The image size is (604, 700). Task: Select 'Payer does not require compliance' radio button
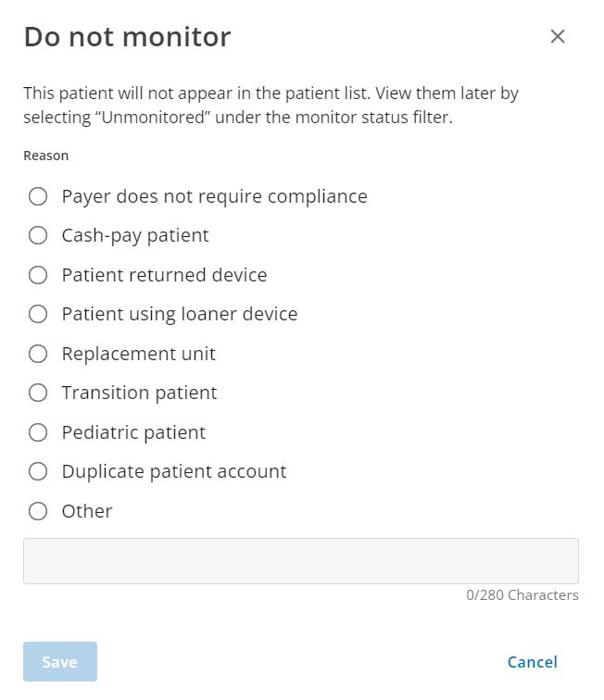click(38, 196)
